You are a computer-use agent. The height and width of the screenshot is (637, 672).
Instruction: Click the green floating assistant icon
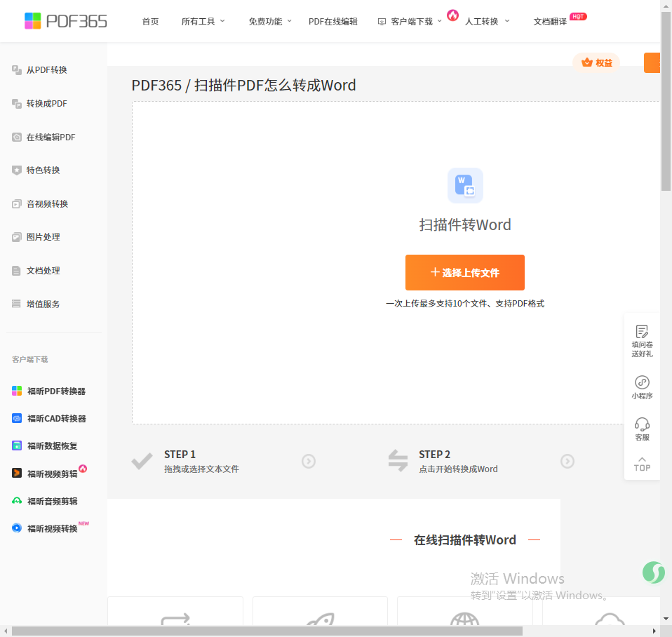coord(654,572)
